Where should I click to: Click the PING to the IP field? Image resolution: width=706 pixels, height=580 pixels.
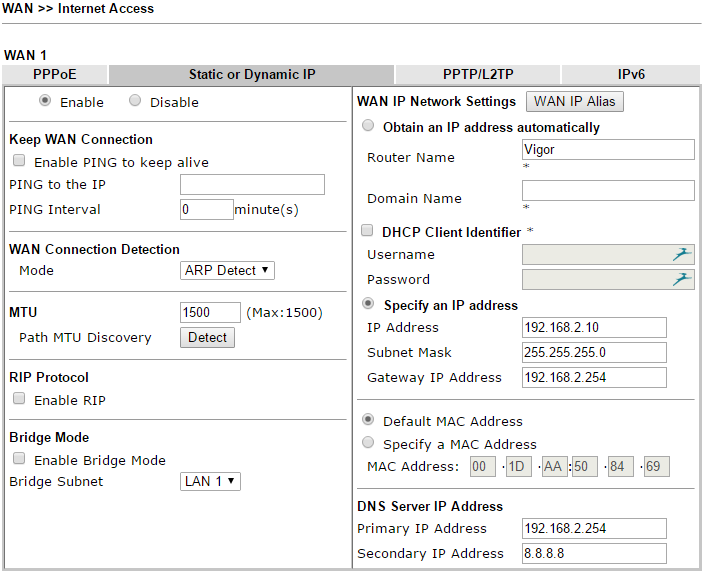[x=252, y=185]
